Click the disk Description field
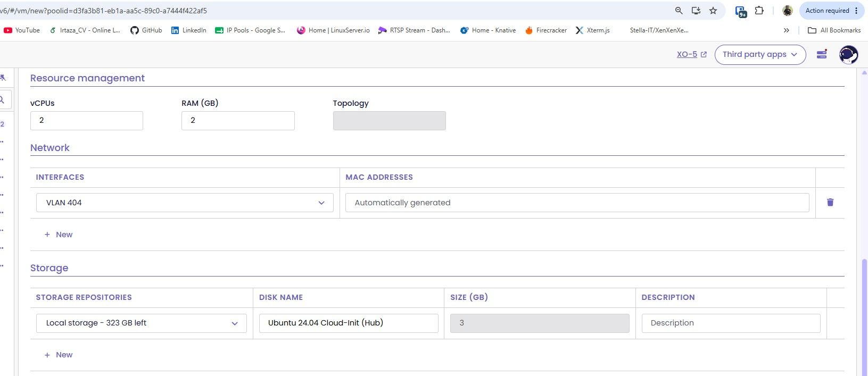Screen dimensions: 868x376 pyautogui.click(x=731, y=323)
